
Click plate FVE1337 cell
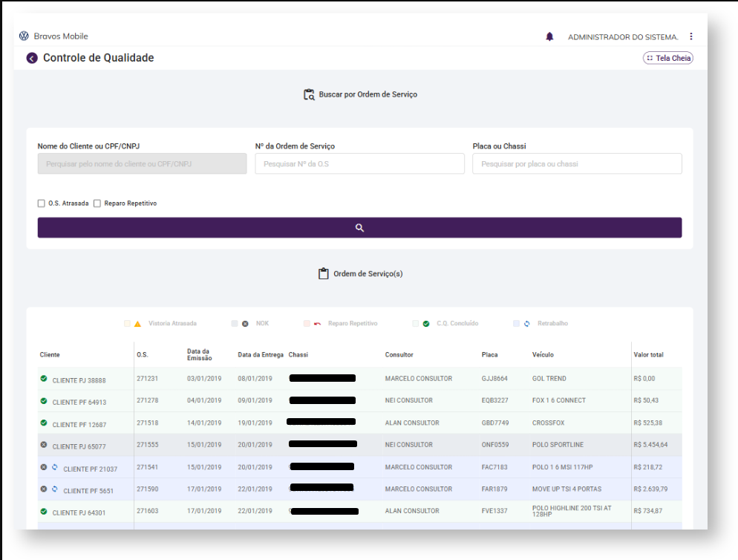click(x=494, y=511)
